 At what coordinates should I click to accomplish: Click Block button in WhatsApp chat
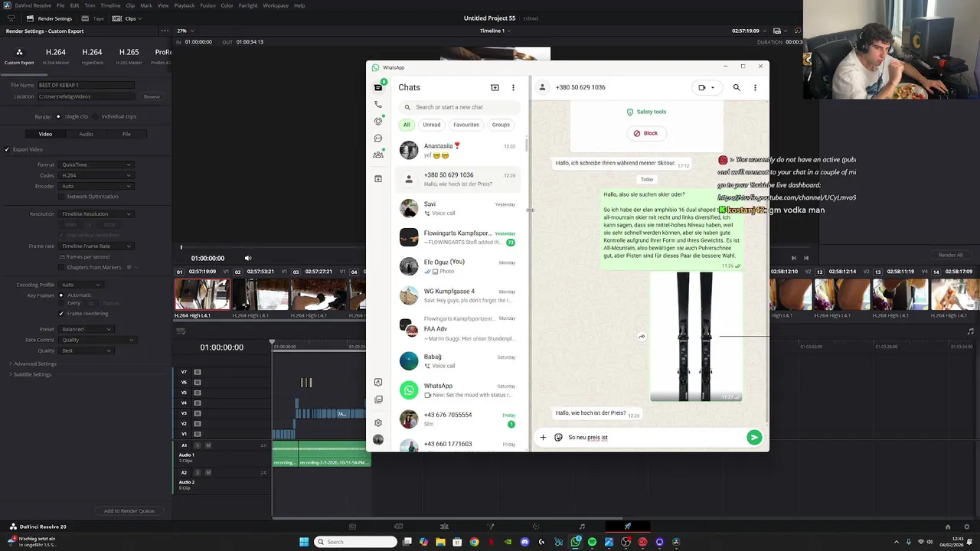tap(645, 133)
